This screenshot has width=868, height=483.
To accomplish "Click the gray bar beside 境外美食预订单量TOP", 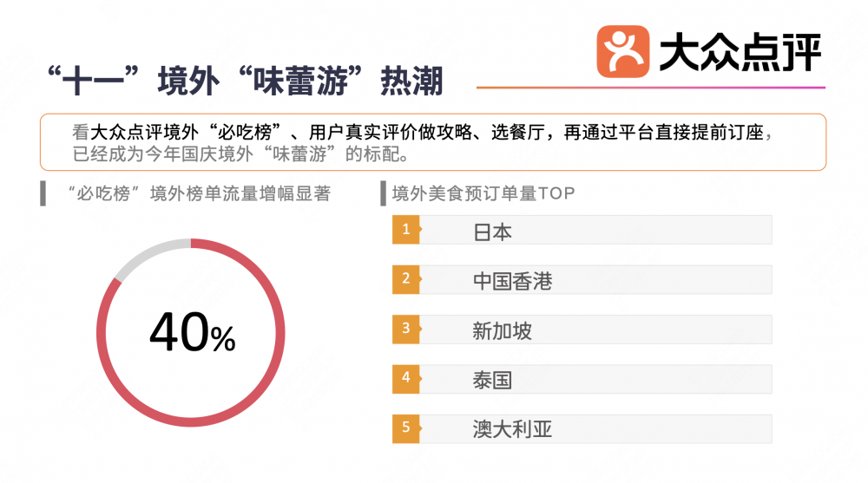I will (383, 193).
